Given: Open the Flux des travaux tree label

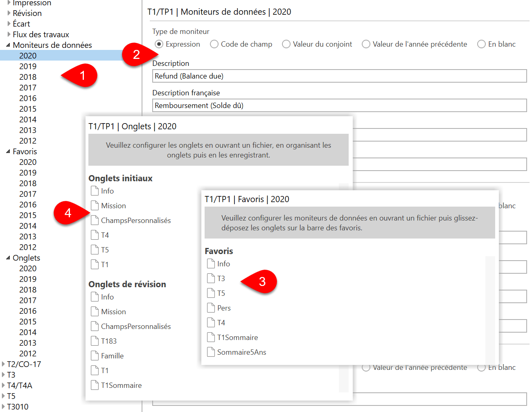Looking at the screenshot, I should pos(41,34).
